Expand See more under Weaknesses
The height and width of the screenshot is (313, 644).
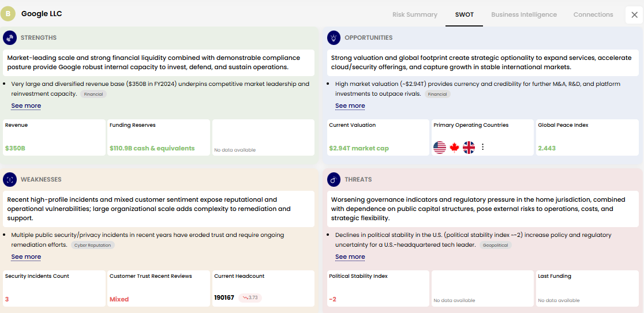[26, 257]
